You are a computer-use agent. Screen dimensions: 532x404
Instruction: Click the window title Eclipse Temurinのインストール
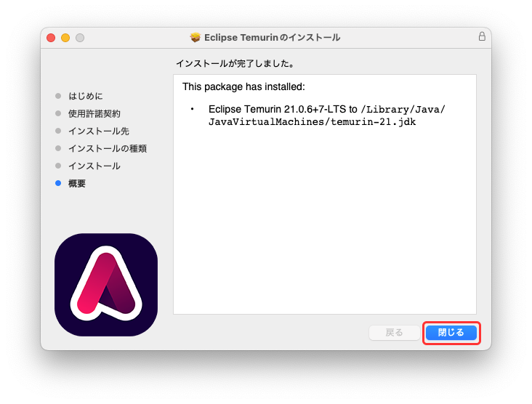pos(272,37)
